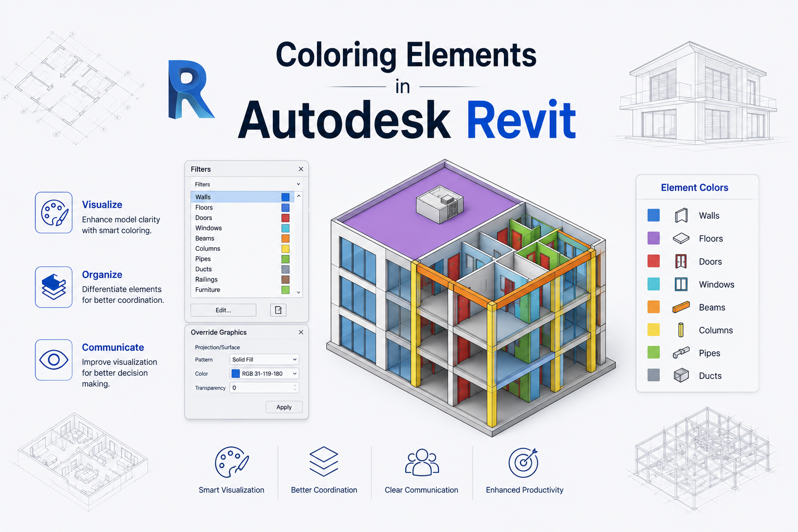
Task: Click the Organize layers icon
Action: [x=54, y=287]
